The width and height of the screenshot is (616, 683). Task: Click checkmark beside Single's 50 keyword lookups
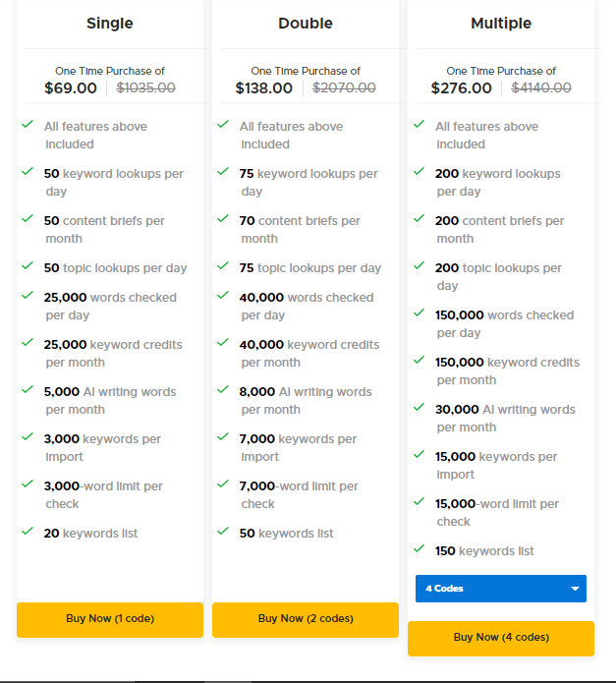pyautogui.click(x=27, y=172)
